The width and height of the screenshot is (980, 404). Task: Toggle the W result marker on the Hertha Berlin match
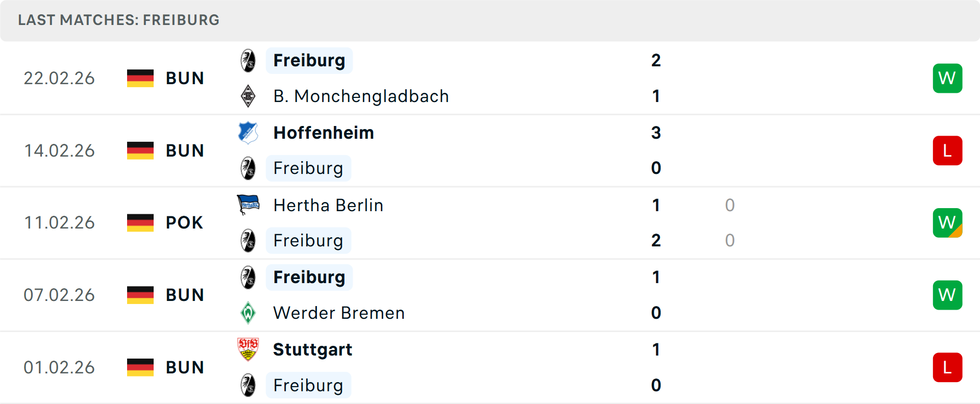tap(947, 222)
